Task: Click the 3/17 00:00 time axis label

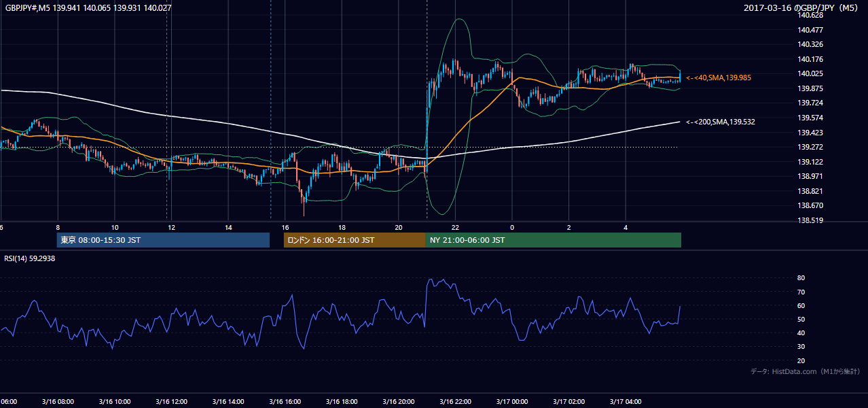Action: pyautogui.click(x=512, y=402)
